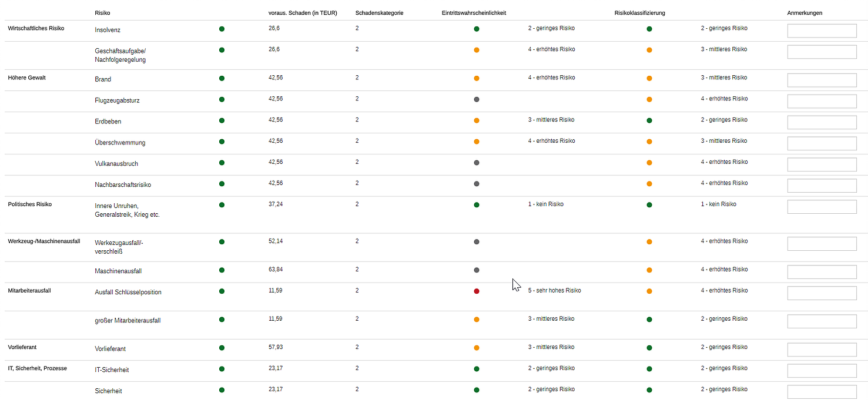Click the Anmerkungen input in Überschwemmung row

point(821,143)
